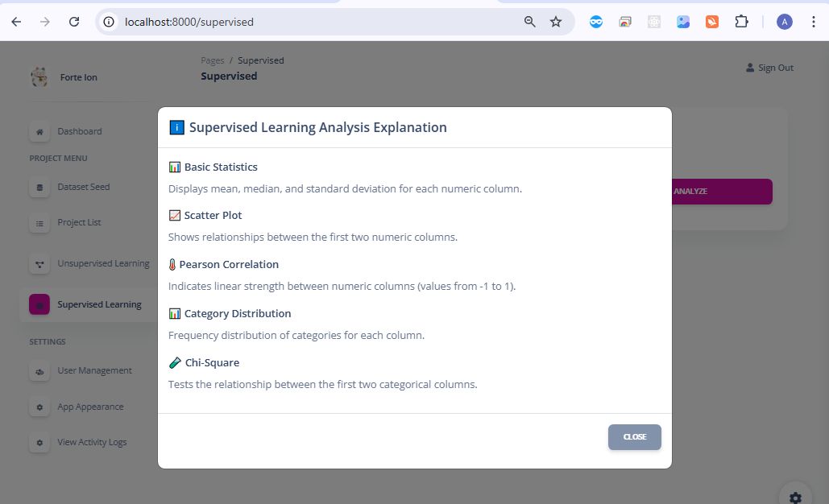Click the Supervised Learning sidebar icon

click(x=39, y=304)
